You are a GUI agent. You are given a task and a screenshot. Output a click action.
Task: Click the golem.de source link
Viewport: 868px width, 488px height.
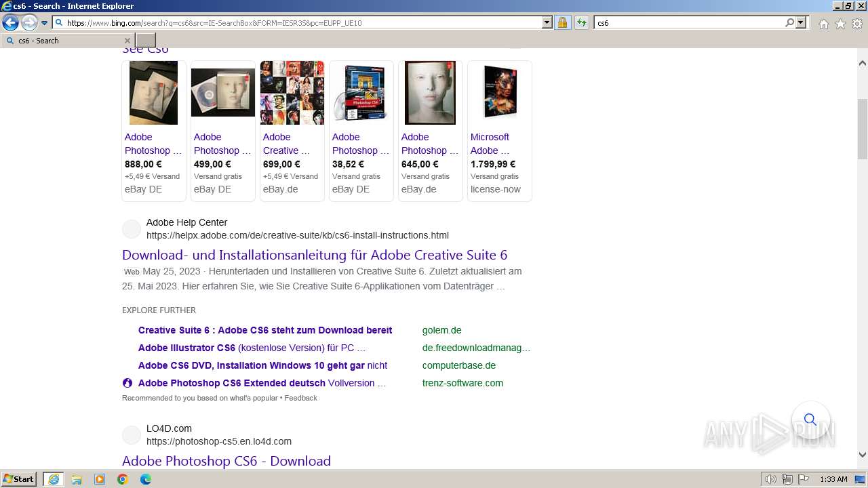coord(442,330)
